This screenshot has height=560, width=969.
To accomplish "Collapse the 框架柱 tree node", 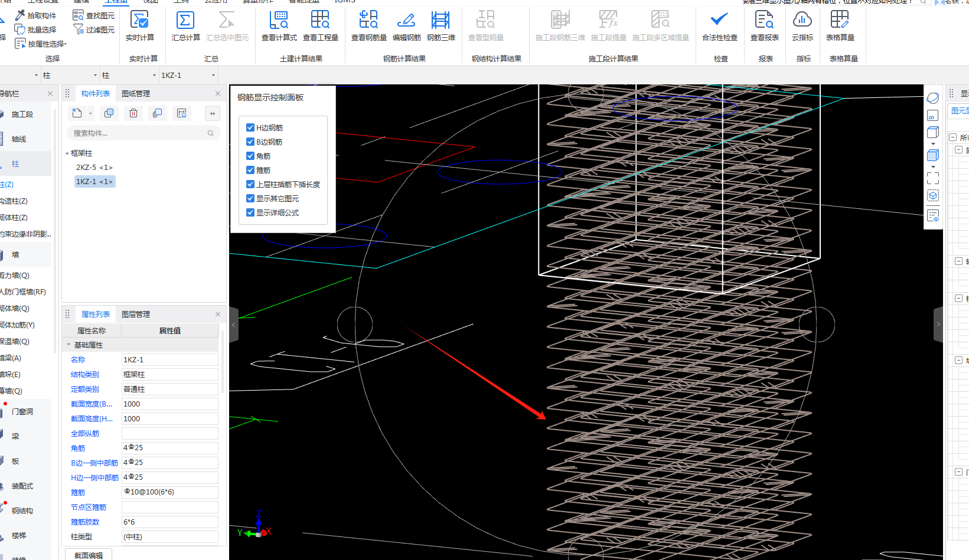I will pyautogui.click(x=67, y=153).
